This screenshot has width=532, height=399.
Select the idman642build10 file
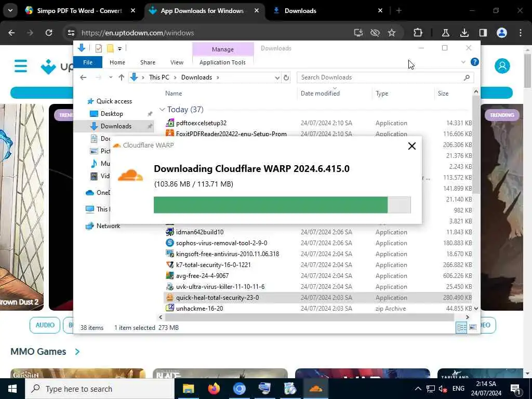point(199,232)
